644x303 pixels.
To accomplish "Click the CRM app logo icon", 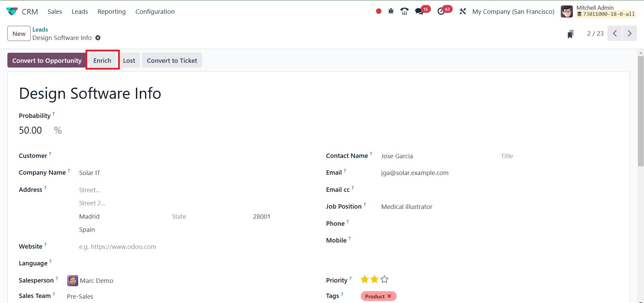I will pos(12,11).
